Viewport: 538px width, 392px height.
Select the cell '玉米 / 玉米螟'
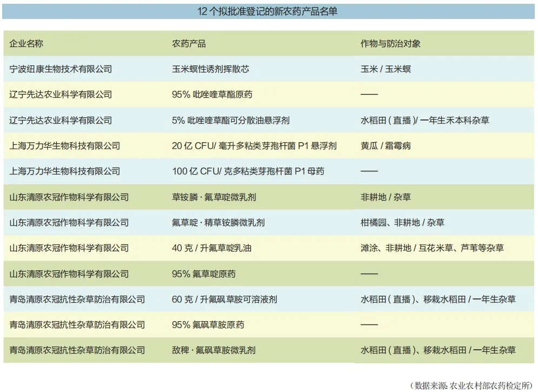[x=386, y=69]
